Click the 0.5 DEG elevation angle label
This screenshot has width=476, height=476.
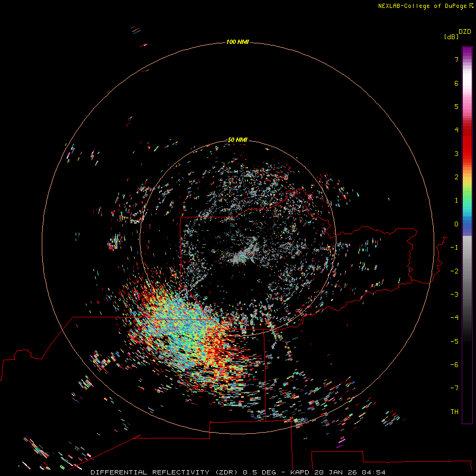coord(259,472)
